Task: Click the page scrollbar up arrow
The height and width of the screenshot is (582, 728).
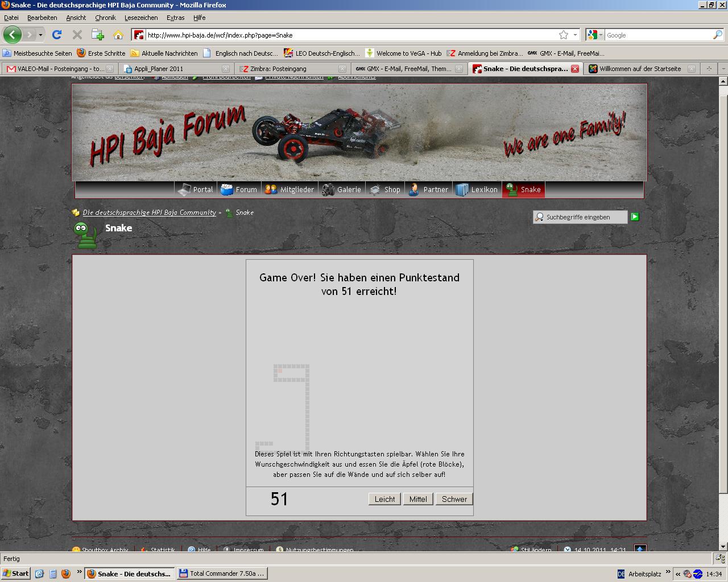Action: pyautogui.click(x=723, y=81)
